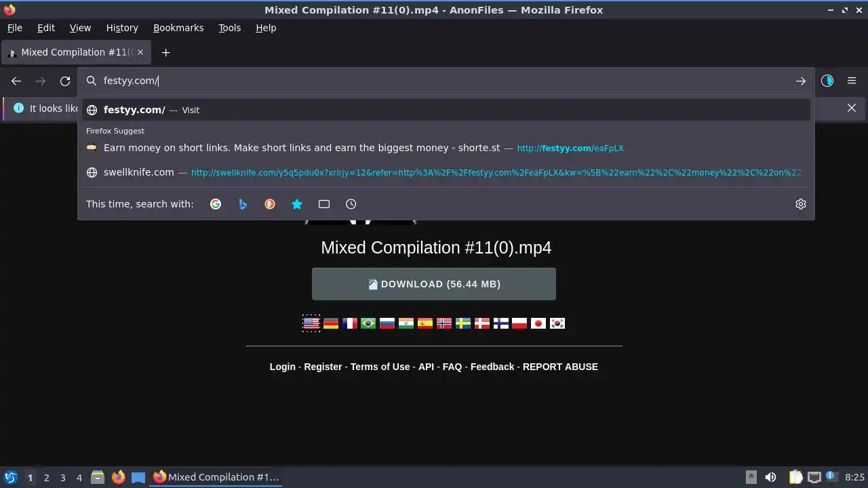The height and width of the screenshot is (488, 868).
Task: Choose the swellknife.com suggestion
Action: pyautogui.click(x=446, y=172)
